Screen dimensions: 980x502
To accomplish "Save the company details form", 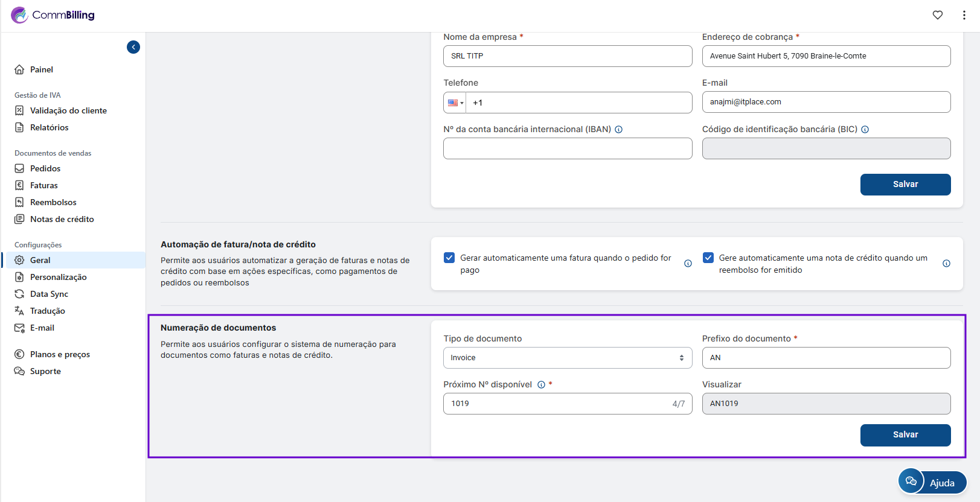I will tap(905, 185).
